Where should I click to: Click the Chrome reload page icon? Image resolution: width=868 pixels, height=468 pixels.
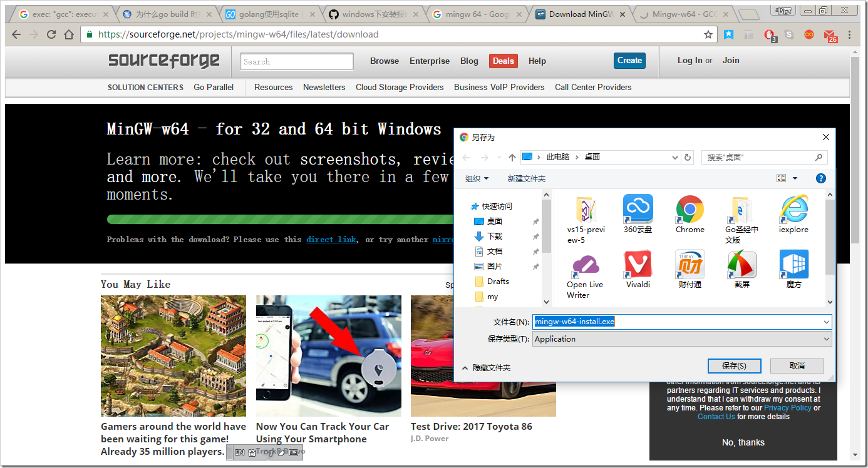click(51, 35)
